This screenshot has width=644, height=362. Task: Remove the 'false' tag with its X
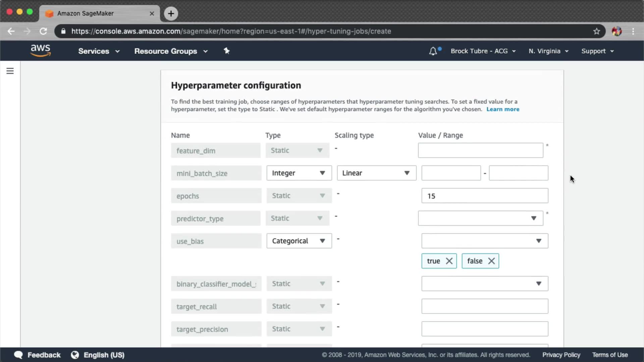coord(491,261)
